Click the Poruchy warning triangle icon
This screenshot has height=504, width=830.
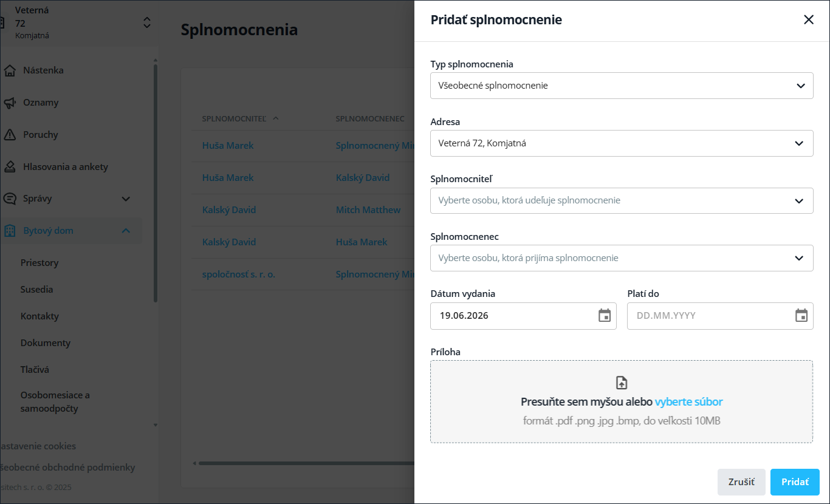coord(9,135)
